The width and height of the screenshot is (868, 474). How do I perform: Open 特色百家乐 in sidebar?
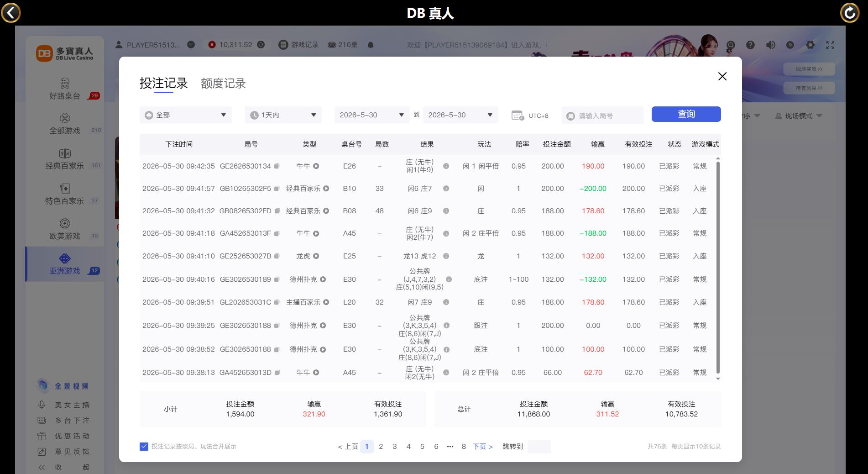tap(65, 195)
